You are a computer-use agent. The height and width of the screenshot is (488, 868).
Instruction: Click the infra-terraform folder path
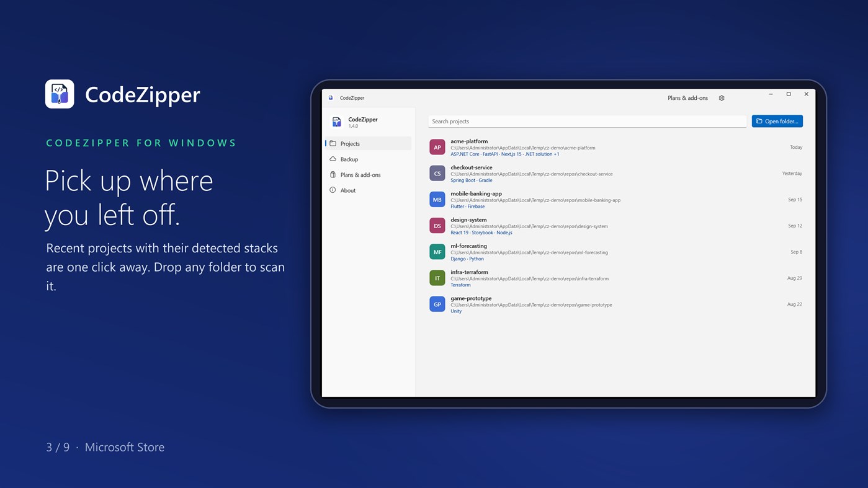pos(529,279)
